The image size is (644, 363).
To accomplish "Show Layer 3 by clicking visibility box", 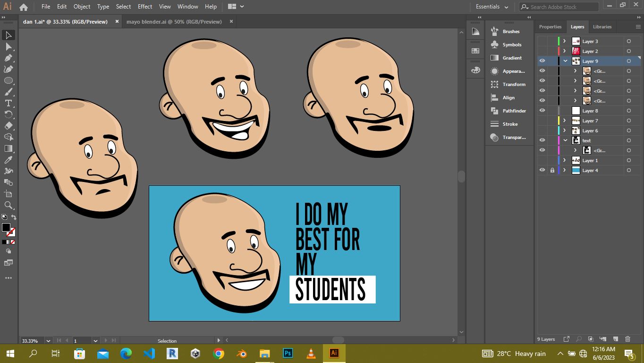I will click(x=542, y=41).
